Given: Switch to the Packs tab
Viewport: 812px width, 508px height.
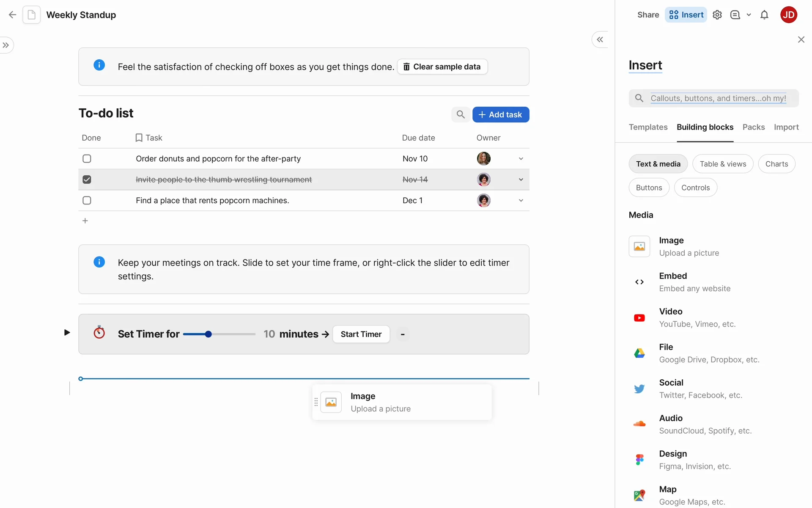Looking at the screenshot, I should (754, 127).
